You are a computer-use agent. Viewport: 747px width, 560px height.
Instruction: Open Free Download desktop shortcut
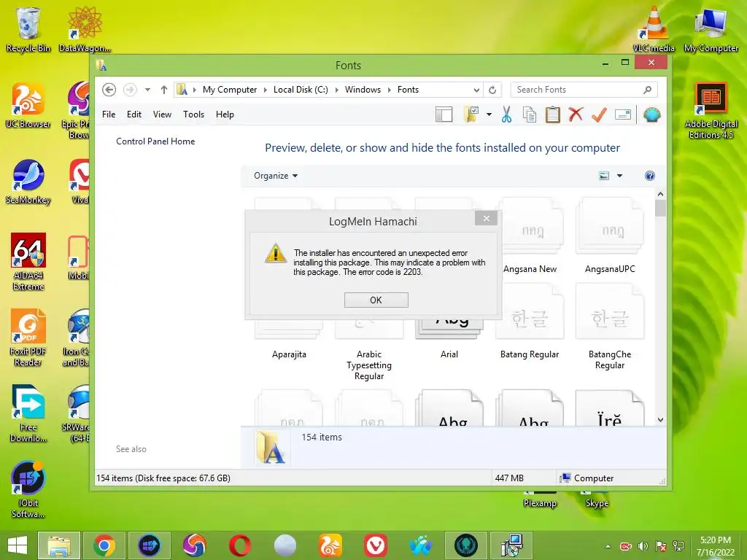pyautogui.click(x=28, y=413)
